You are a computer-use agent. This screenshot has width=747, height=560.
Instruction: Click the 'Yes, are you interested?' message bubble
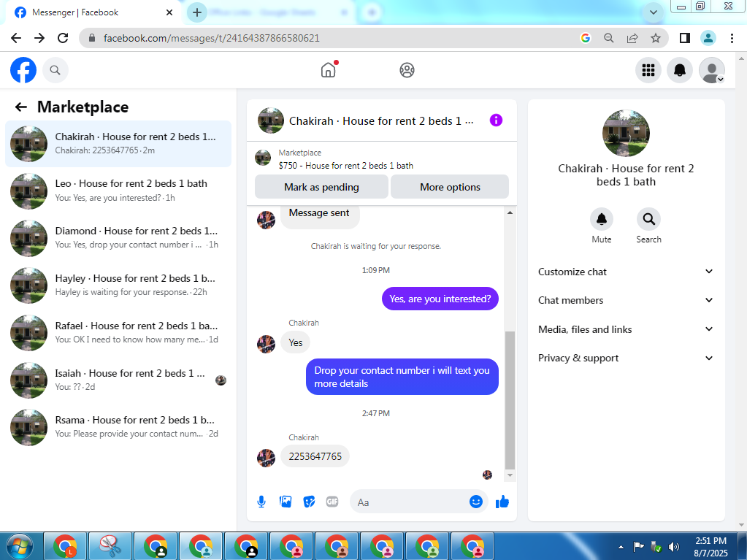point(440,299)
